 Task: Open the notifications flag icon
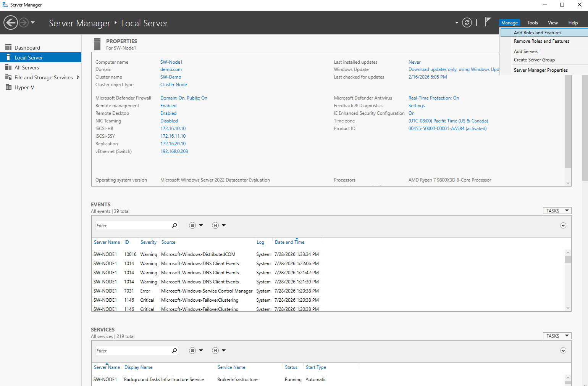coord(488,22)
